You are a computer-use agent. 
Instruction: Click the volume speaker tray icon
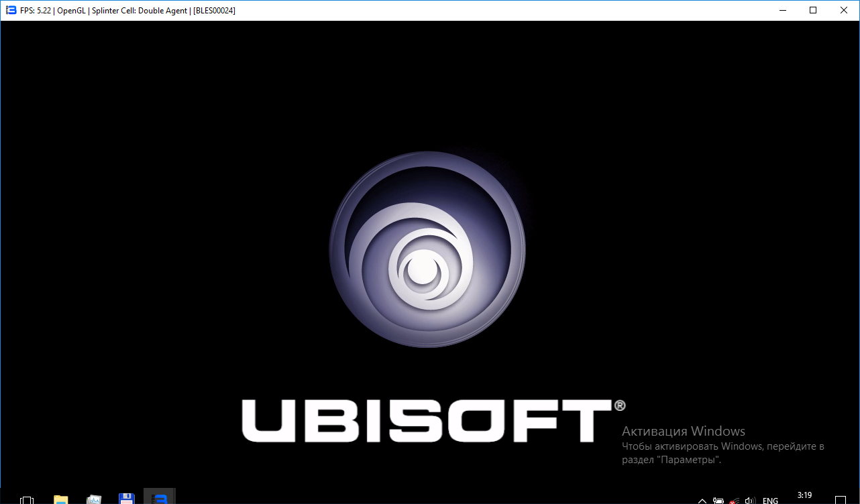pyautogui.click(x=751, y=500)
